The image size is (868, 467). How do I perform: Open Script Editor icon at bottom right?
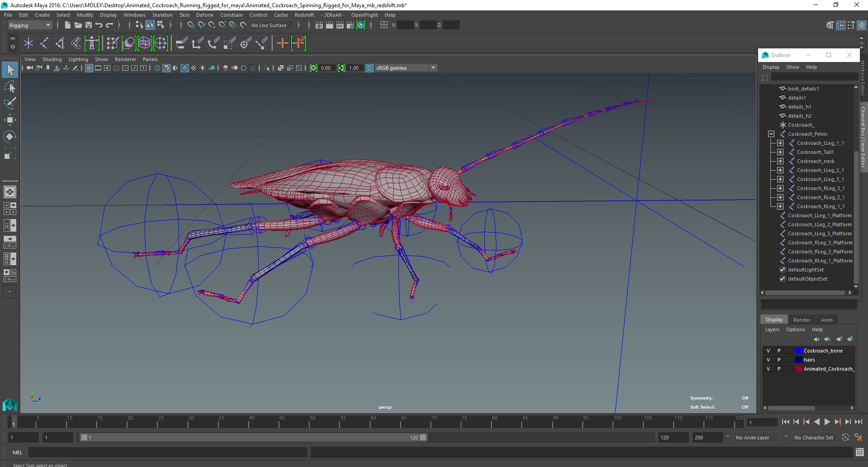[859, 453]
